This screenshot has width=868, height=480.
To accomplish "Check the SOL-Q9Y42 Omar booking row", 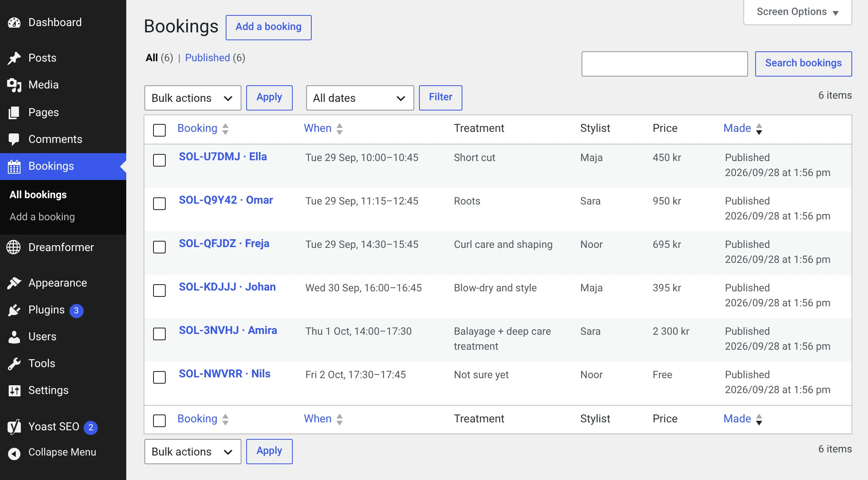I will pos(159,204).
